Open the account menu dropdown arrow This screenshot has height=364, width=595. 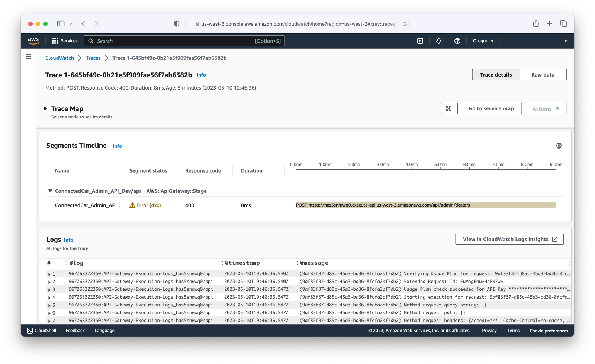click(x=566, y=41)
